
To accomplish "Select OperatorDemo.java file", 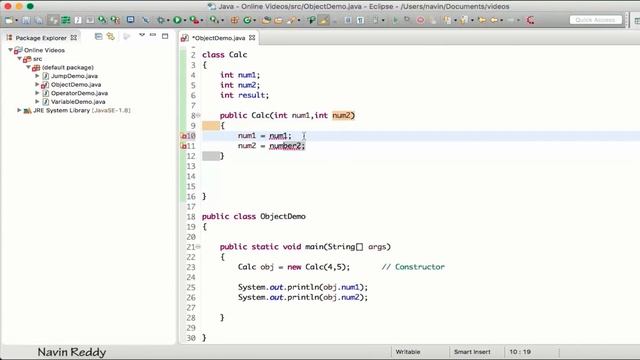I will coord(79,93).
